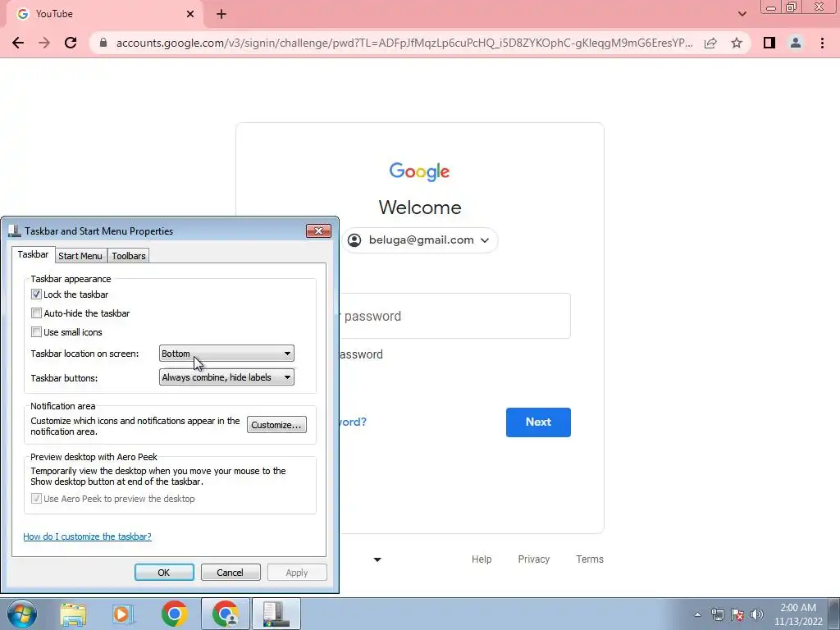840x630 pixels.
Task: Open the Terms link
Action: click(590, 559)
